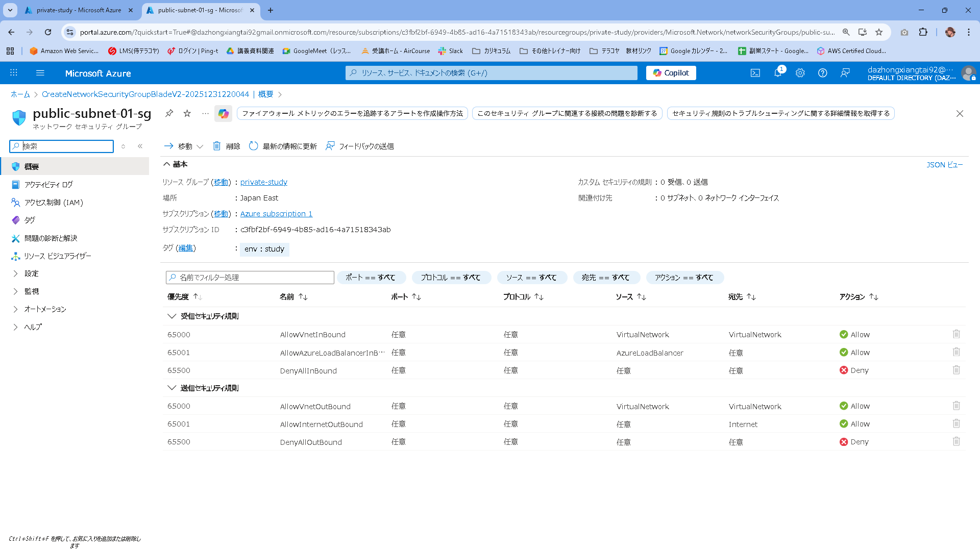The width and height of the screenshot is (980, 551).
Task: Open the Copilot icon beside title
Action: click(x=224, y=113)
